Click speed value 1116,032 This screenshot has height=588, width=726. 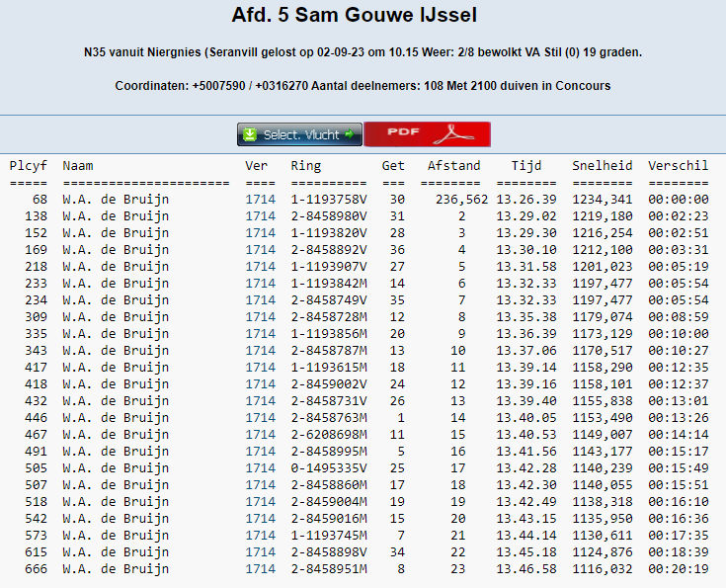coord(602,569)
